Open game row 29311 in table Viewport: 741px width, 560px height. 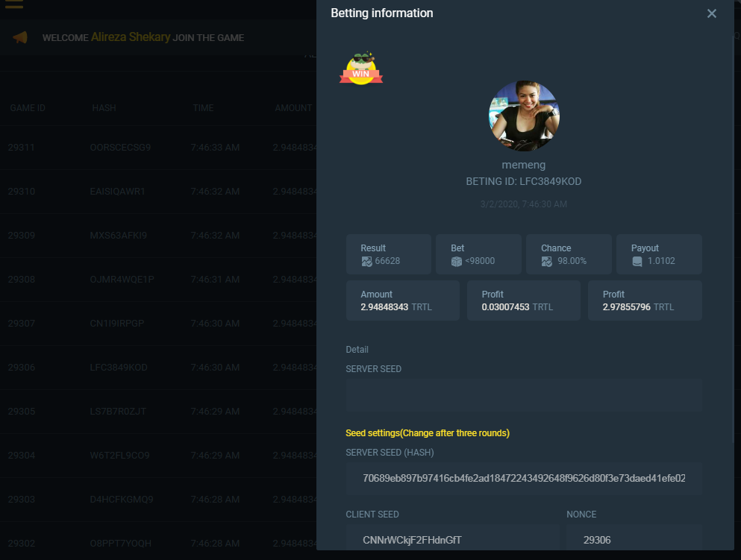[22, 148]
